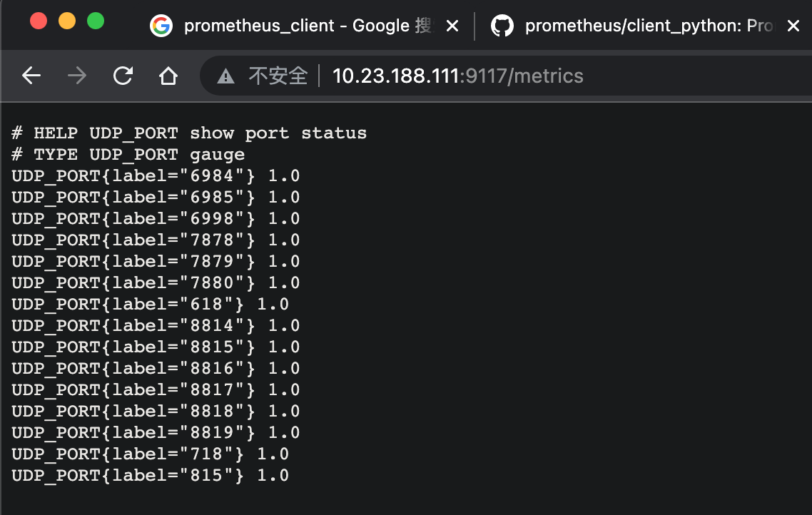Go to the home page icon
The height and width of the screenshot is (515, 812).
pyautogui.click(x=168, y=76)
